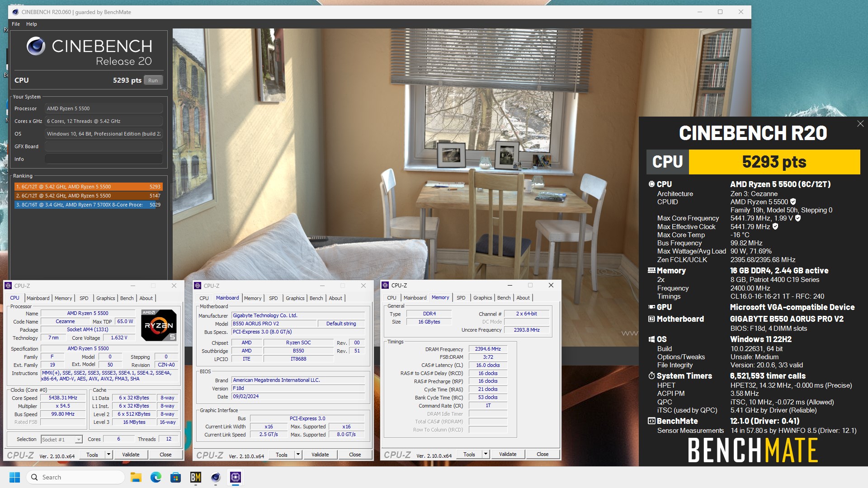Click Tools button in Memory window

[469, 454]
